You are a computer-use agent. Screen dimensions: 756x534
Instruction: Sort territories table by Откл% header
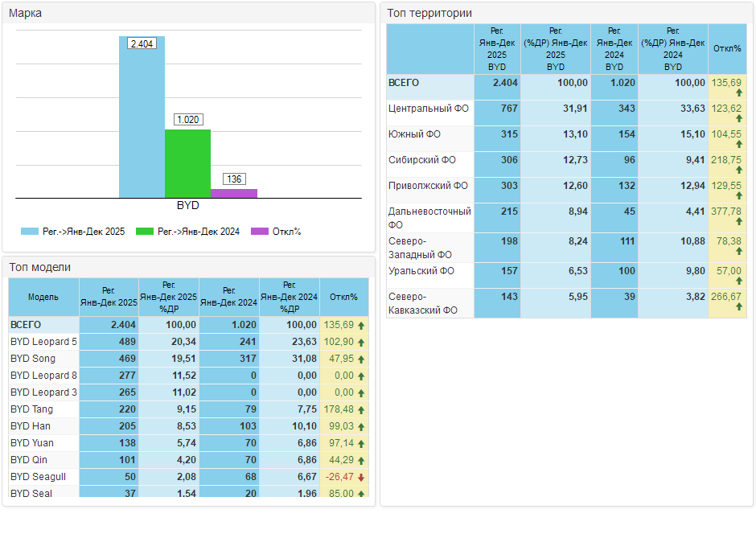[727, 48]
